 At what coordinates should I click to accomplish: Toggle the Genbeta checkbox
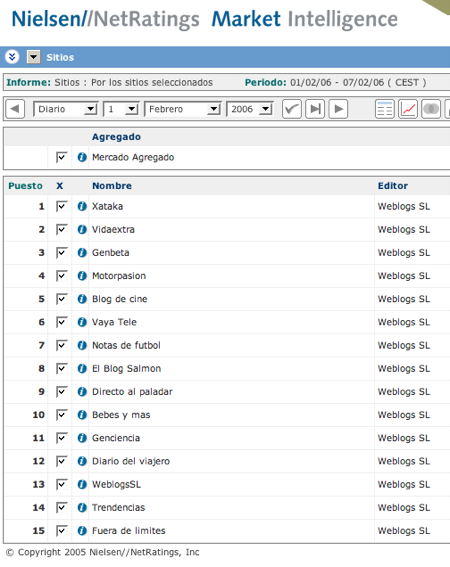click(61, 253)
